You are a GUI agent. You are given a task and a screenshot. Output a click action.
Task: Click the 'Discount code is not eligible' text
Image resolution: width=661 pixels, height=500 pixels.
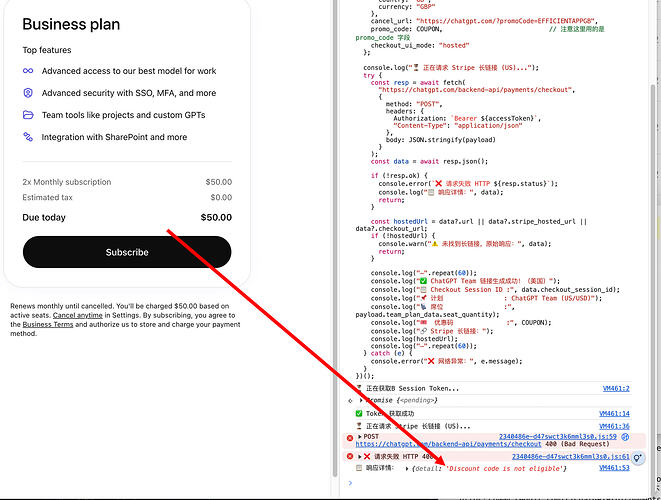coord(504,468)
